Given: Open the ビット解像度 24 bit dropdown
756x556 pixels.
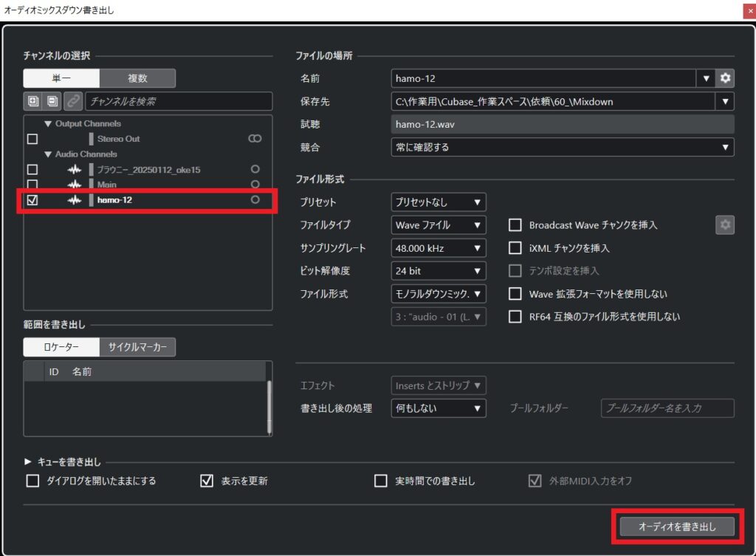Looking at the screenshot, I should 438,271.
